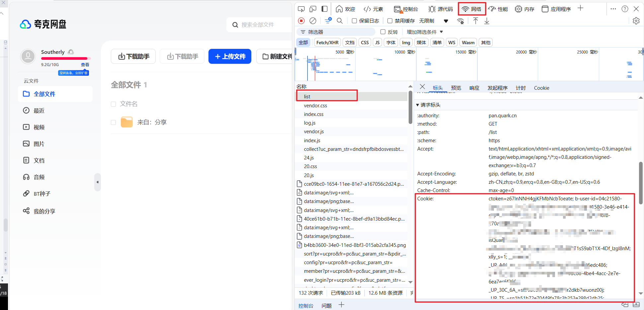This screenshot has height=310, width=644.
Task: Clear the network log icon
Action: tap(313, 21)
